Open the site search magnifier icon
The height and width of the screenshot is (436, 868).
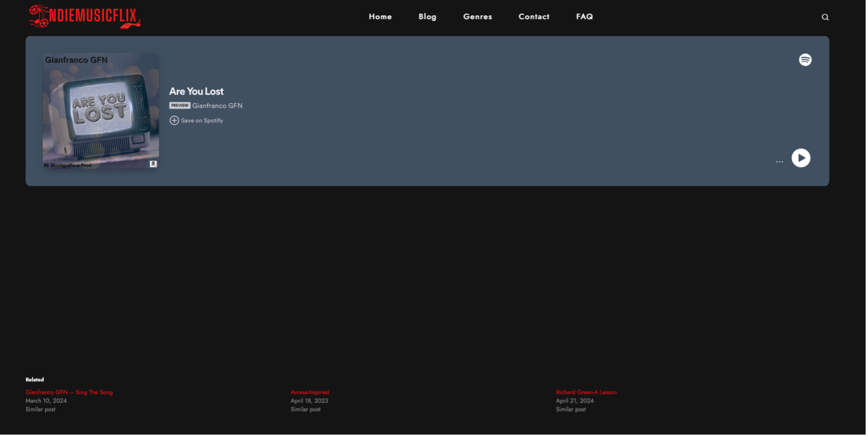(x=827, y=17)
